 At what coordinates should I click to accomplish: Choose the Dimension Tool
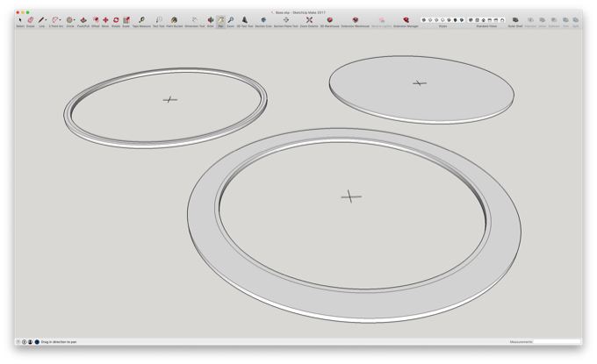[x=195, y=20]
